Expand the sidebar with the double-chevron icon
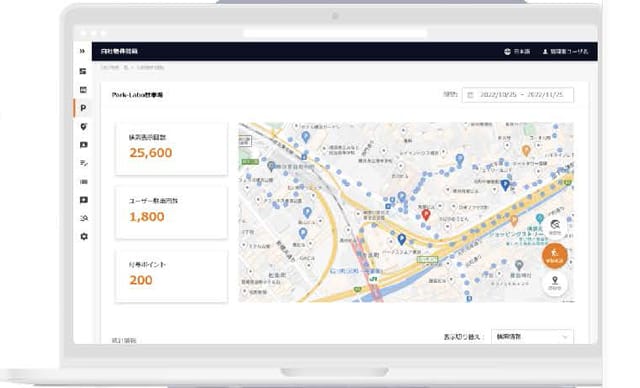640x388 pixels. click(82, 51)
